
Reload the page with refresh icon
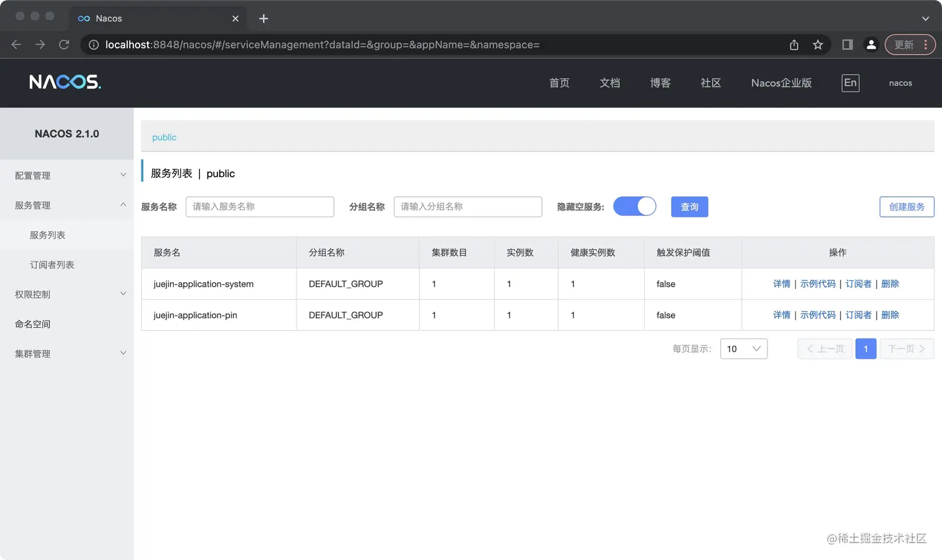tap(64, 45)
